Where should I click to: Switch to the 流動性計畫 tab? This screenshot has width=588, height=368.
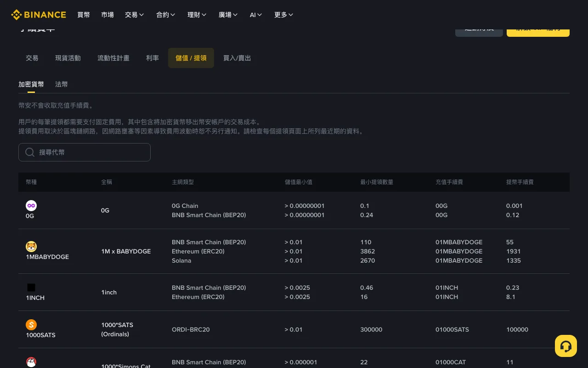(113, 58)
